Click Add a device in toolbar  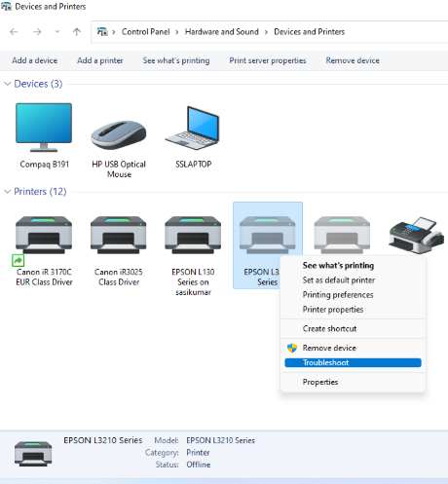[35, 60]
